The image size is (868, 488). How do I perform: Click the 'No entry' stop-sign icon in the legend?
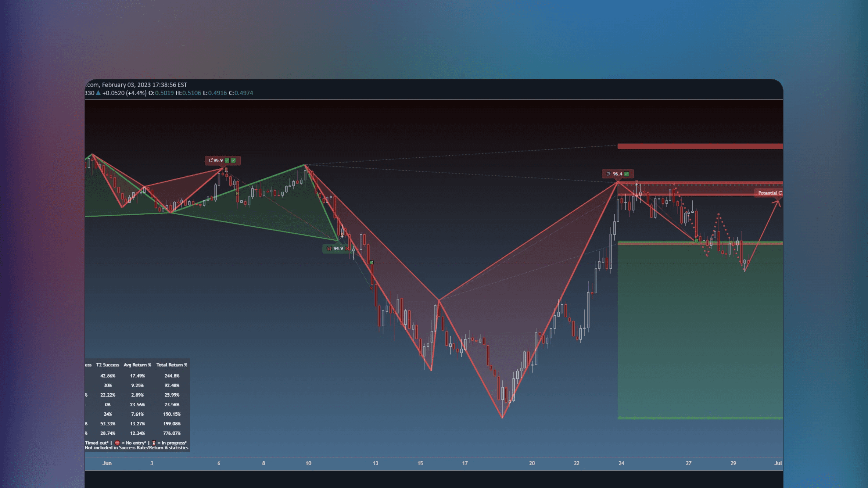(117, 442)
